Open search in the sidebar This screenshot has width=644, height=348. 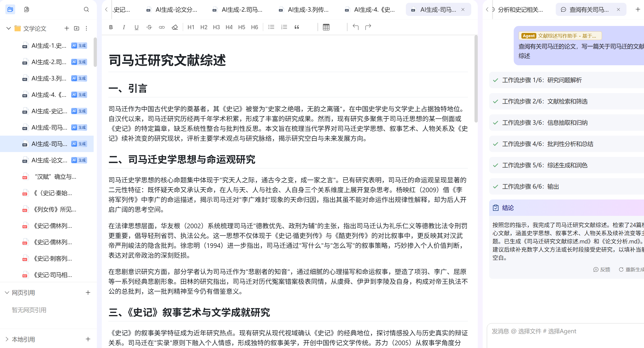(86, 9)
